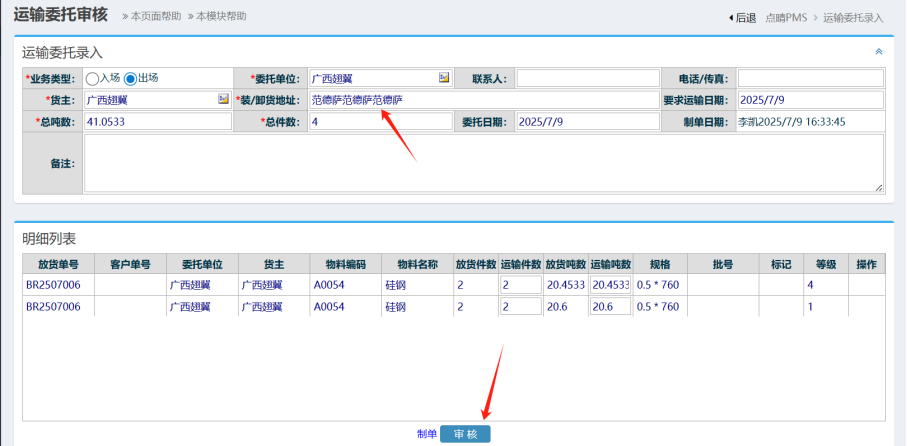
Task: Go to 运输委托录入 breadcrumb
Action: [x=853, y=18]
